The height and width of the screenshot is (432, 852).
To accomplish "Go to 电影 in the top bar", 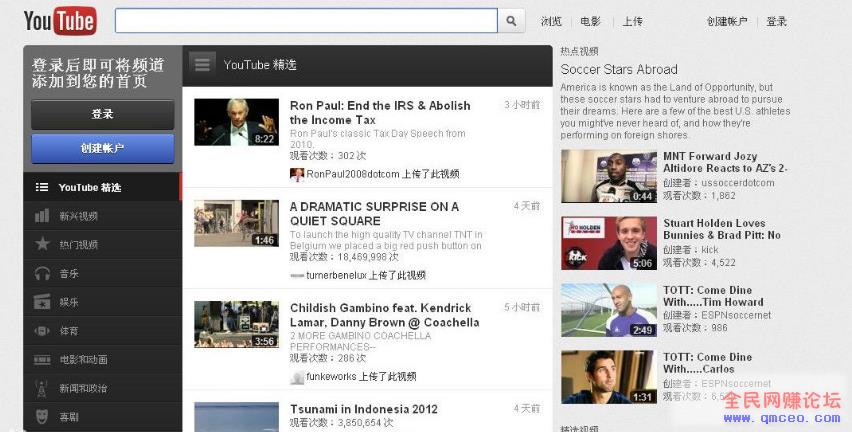I will click(590, 21).
